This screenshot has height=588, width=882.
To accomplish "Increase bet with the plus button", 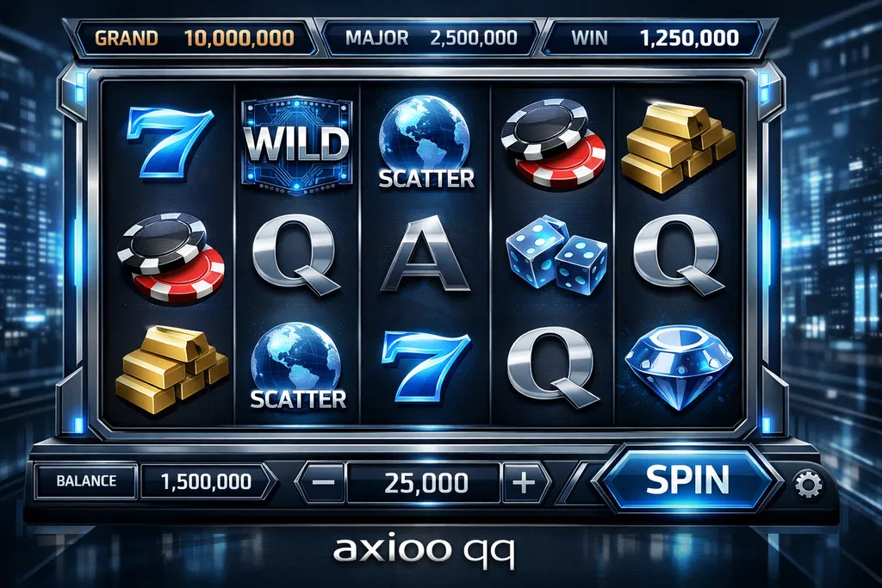I will pos(525,482).
